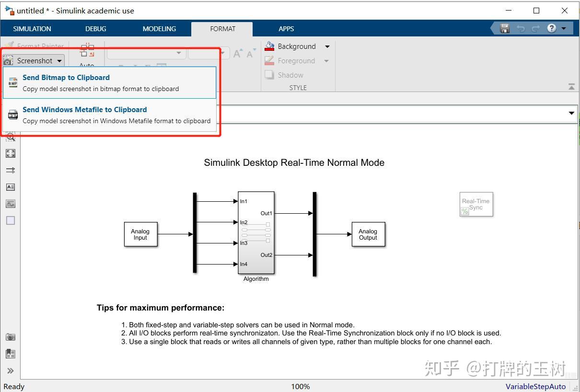Click the Undo icon
This screenshot has height=392, width=580.
[x=521, y=28]
